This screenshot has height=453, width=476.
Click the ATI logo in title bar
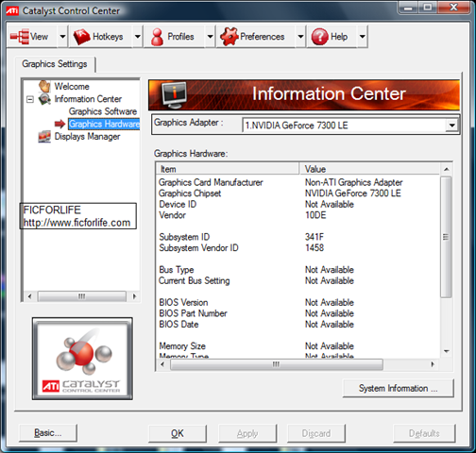(x=12, y=11)
